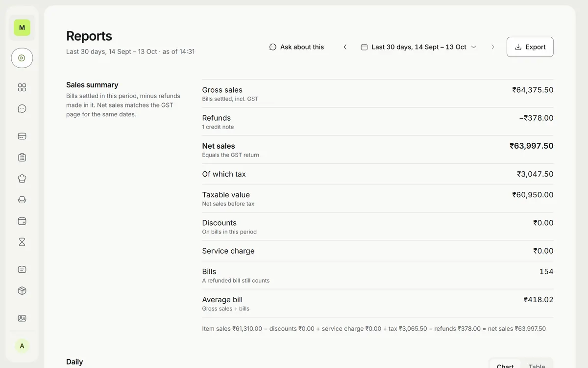The image size is (588, 368).
Task: Go to previous period with left chevron
Action: point(345,47)
